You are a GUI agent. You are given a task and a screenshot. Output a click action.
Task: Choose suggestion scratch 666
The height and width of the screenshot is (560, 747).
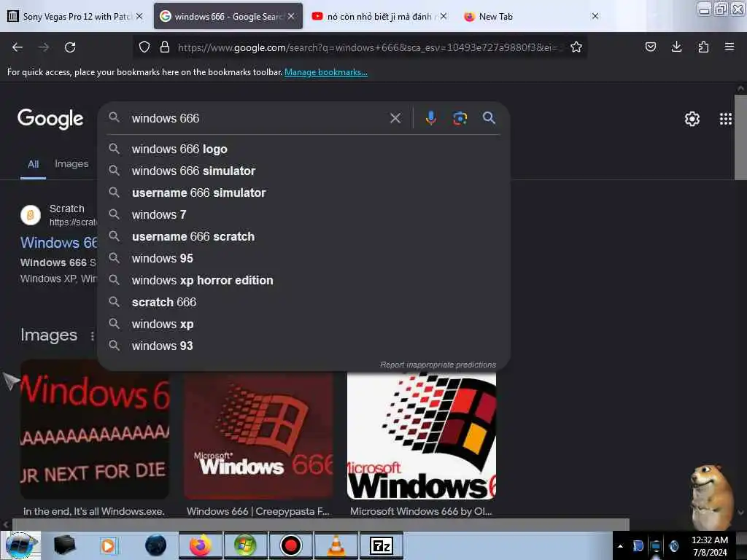point(304,303)
